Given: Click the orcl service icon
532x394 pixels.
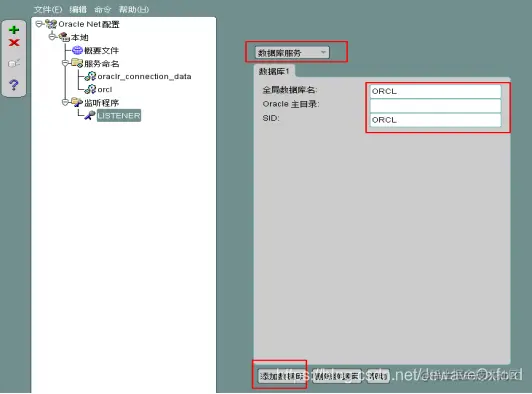Looking at the screenshot, I should click(x=90, y=89).
